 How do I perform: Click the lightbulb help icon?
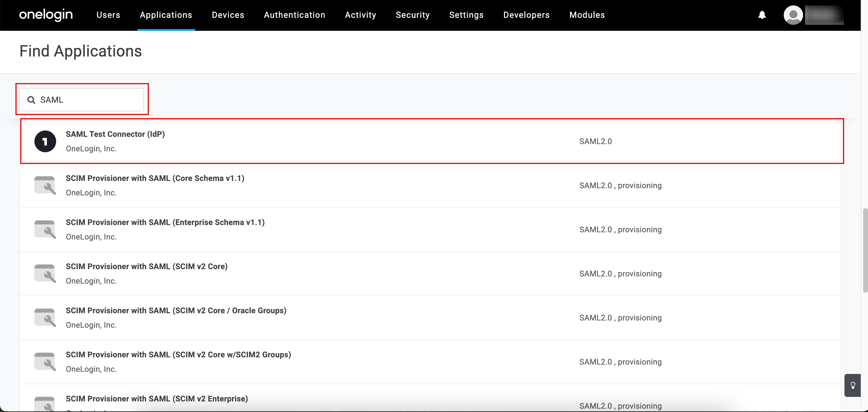point(853,385)
